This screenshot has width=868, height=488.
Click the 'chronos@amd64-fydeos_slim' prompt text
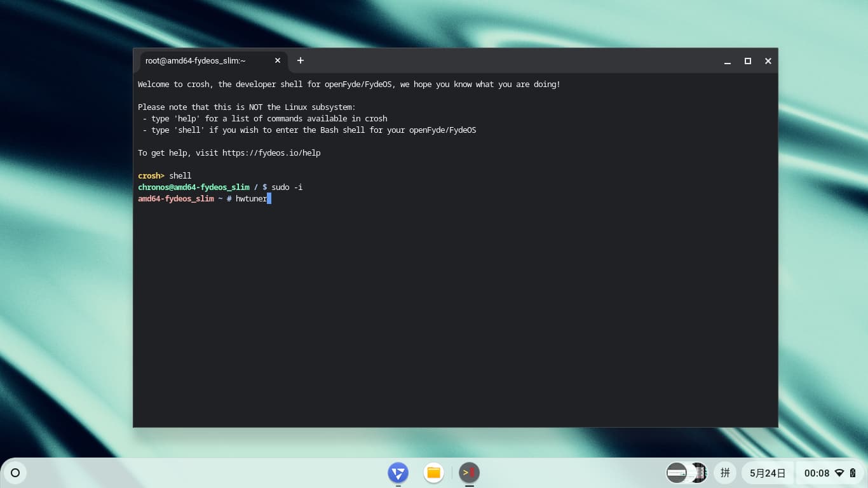point(194,187)
